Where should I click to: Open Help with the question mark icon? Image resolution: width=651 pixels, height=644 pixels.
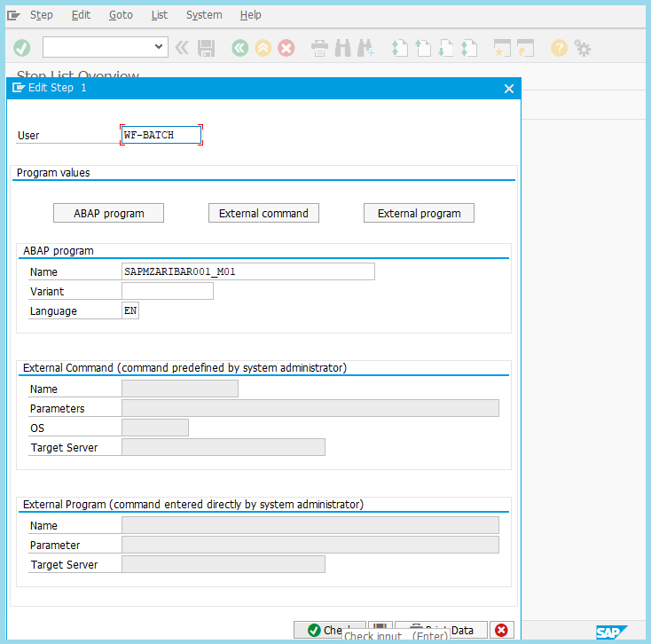[x=559, y=48]
